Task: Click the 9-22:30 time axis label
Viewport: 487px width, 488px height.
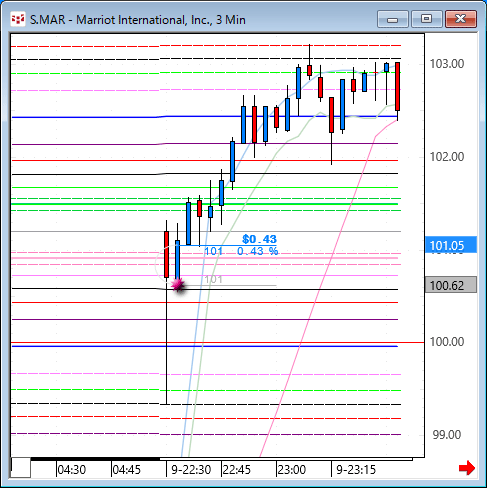Action: point(191,470)
